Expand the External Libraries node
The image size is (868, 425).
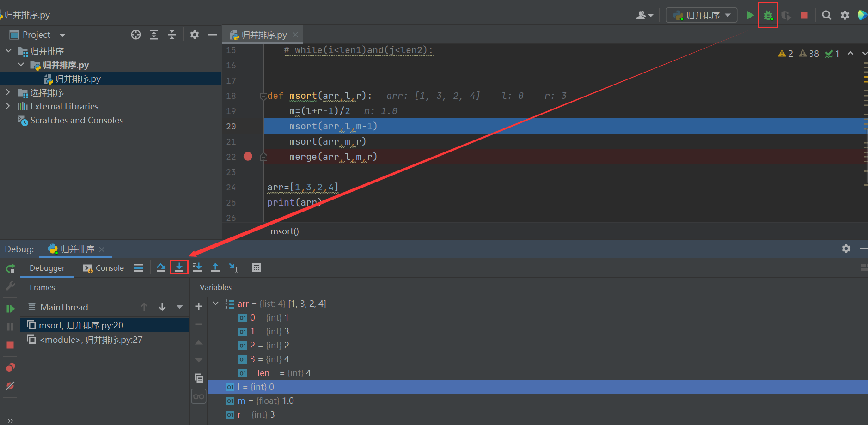[x=8, y=106]
